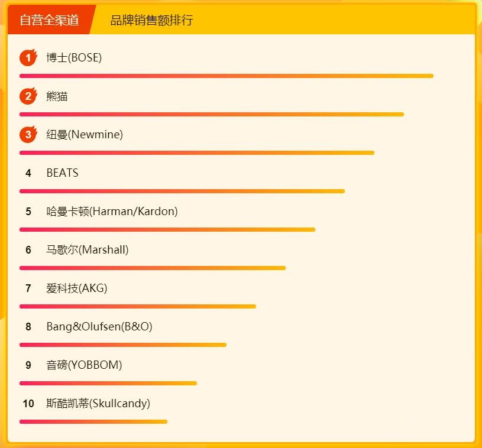Screen dimensions: 482x448
Task: Click the 爱科技(AKG) brand name
Action: 77,288
